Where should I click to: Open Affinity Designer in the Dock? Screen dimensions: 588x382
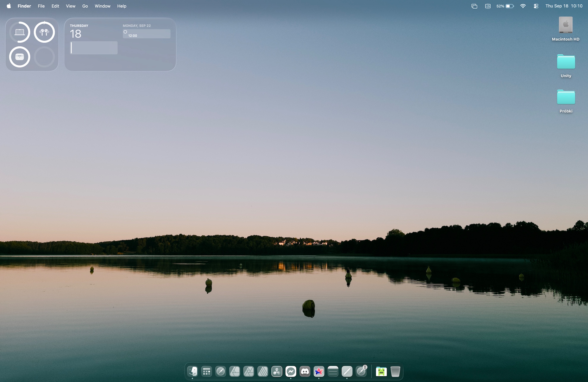pyautogui.click(x=235, y=371)
